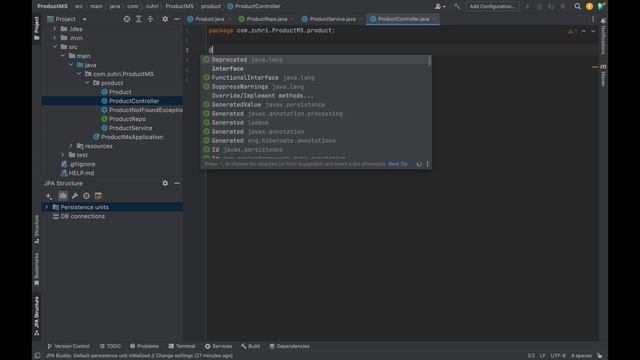Select Deprecated java.lang suggestion

(315, 60)
